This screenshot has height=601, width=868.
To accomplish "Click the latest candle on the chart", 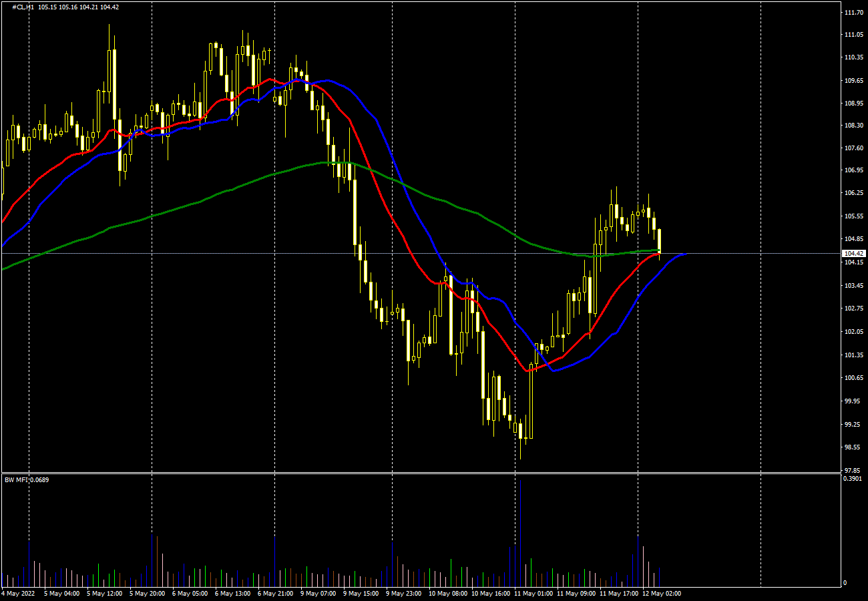I will pyautogui.click(x=659, y=240).
